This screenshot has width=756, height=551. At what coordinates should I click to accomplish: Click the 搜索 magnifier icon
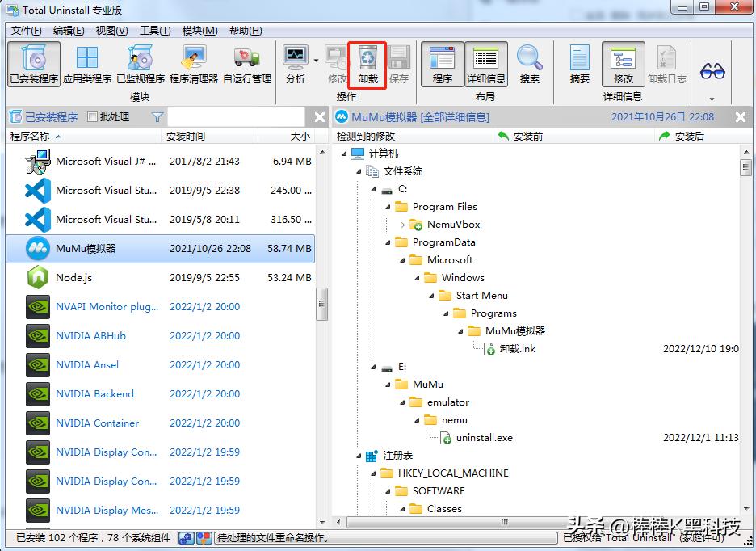click(x=529, y=64)
